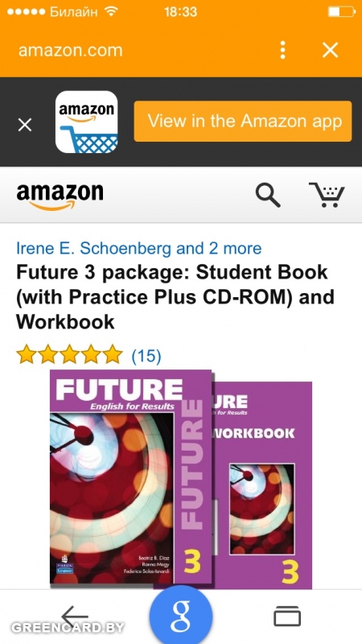Screen dimensions: 362x644
Task: Click View in the Amazon app
Action: tap(243, 122)
